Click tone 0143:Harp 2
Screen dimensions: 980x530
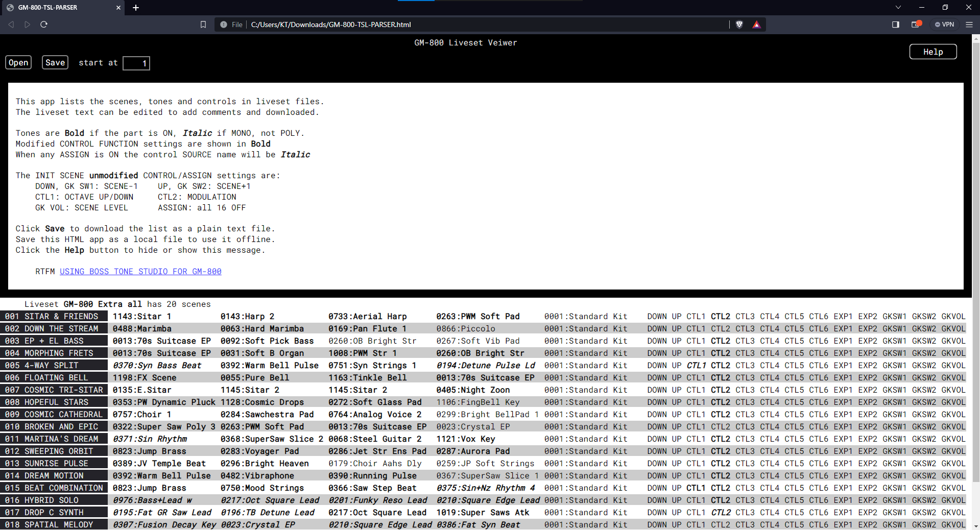click(x=247, y=317)
